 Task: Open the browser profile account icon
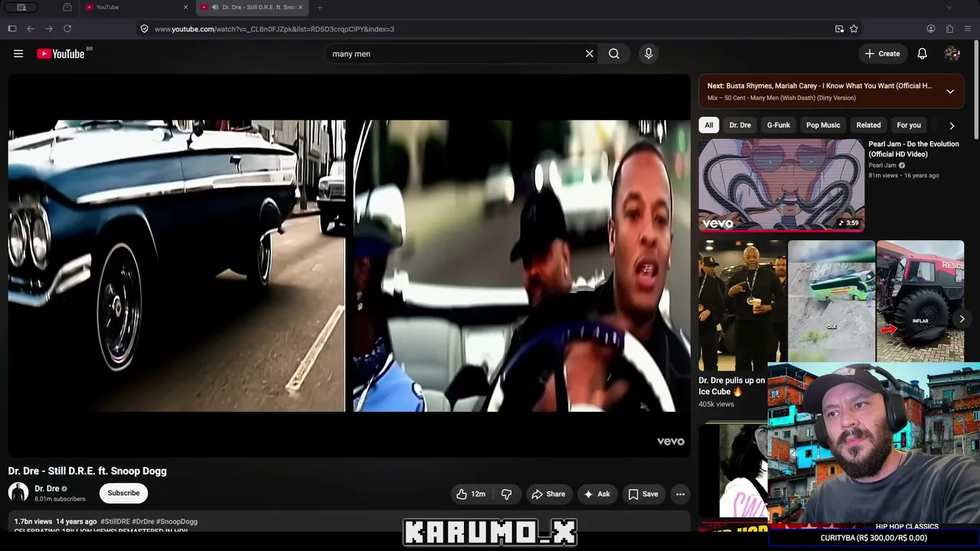point(931,29)
